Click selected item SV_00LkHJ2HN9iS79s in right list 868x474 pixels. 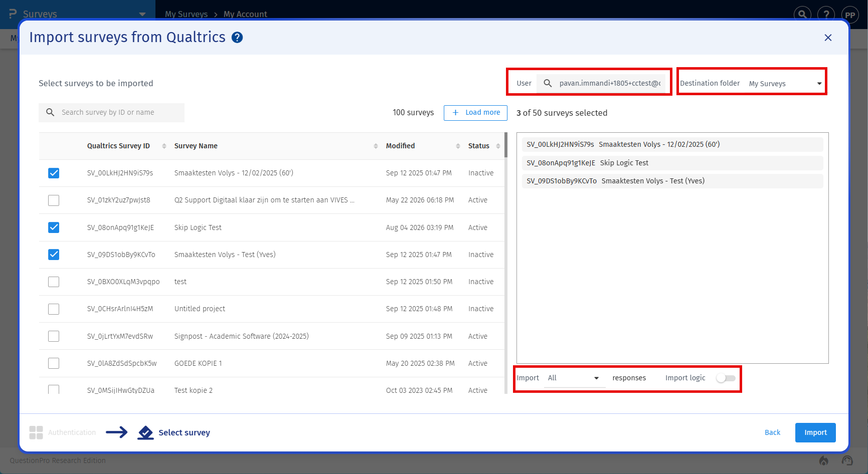[672, 144]
